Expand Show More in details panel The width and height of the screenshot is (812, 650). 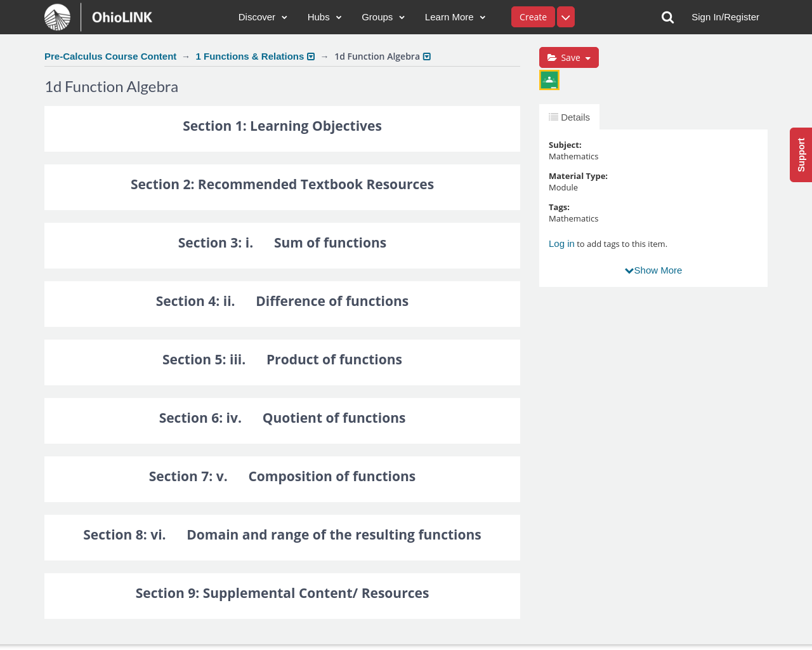click(653, 270)
